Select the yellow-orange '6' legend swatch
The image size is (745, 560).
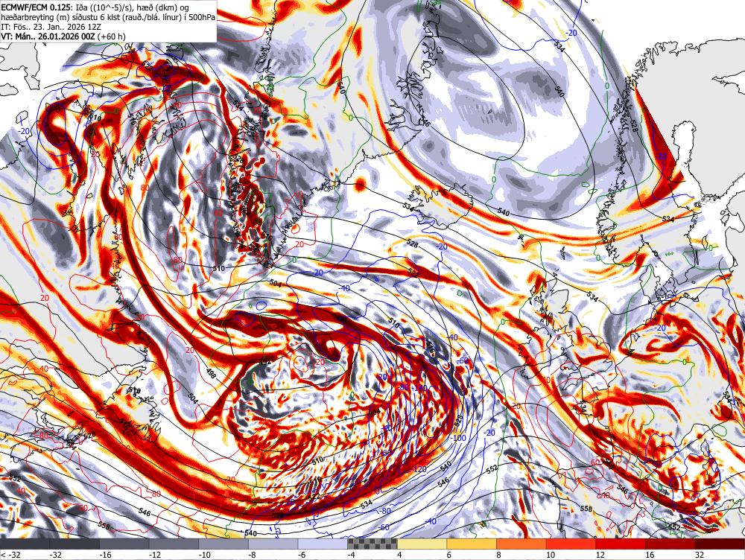[472, 544]
